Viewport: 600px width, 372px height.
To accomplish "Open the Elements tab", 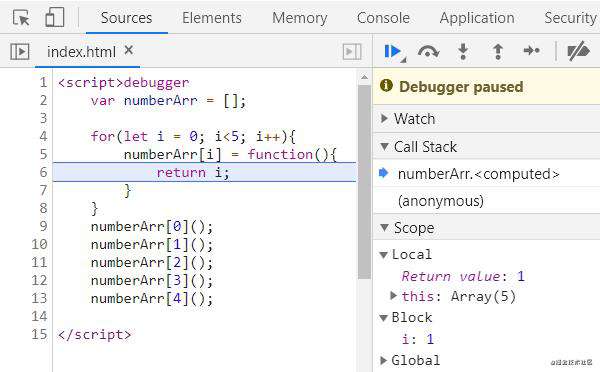I will [x=212, y=18].
